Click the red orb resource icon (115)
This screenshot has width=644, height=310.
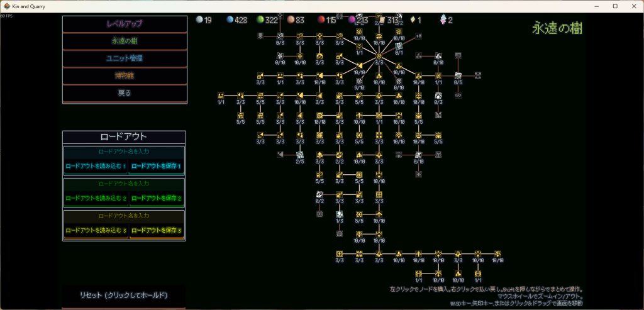pos(320,20)
